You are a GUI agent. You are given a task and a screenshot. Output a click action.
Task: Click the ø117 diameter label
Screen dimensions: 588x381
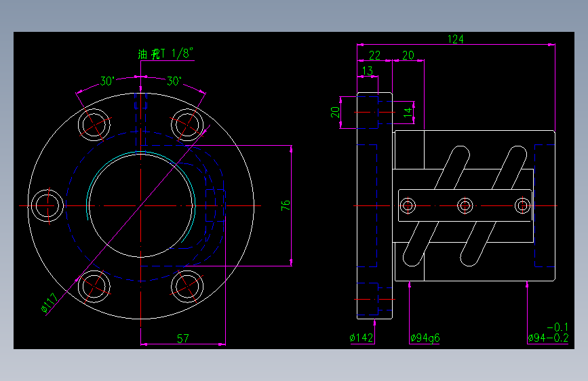click(49, 302)
